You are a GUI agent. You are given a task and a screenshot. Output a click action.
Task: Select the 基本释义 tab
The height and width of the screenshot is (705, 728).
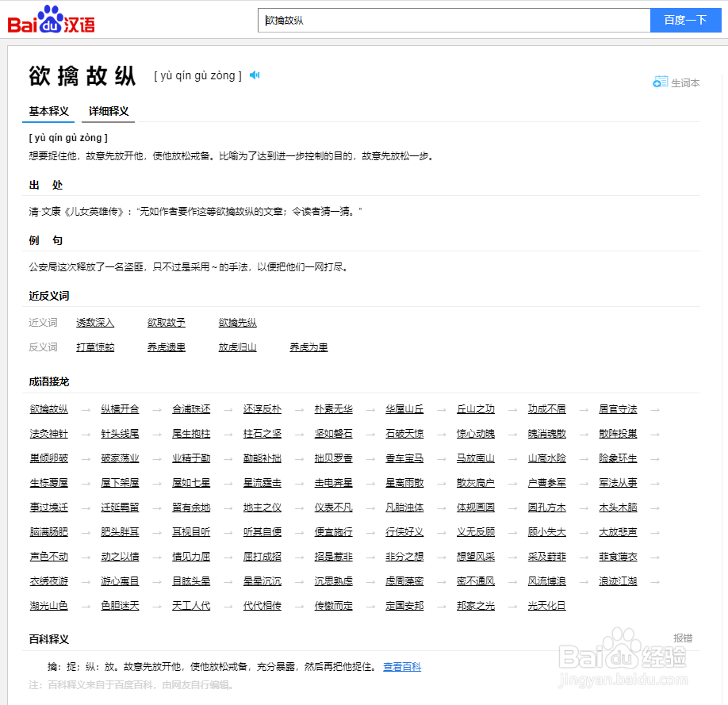tap(48, 111)
